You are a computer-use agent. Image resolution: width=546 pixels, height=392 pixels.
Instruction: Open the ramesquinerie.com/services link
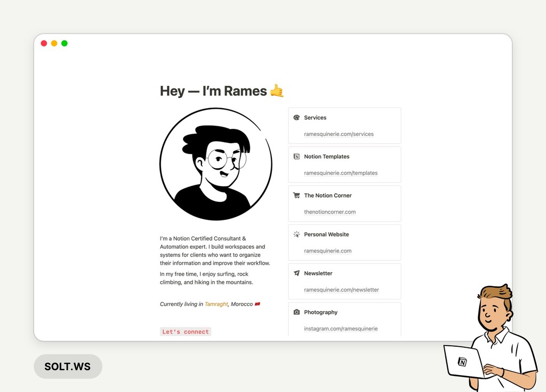pyautogui.click(x=339, y=134)
